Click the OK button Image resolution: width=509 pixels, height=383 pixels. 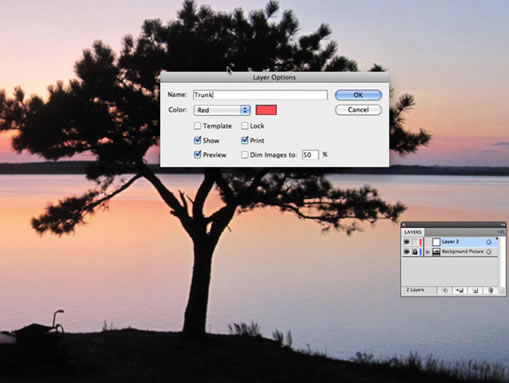click(x=358, y=95)
